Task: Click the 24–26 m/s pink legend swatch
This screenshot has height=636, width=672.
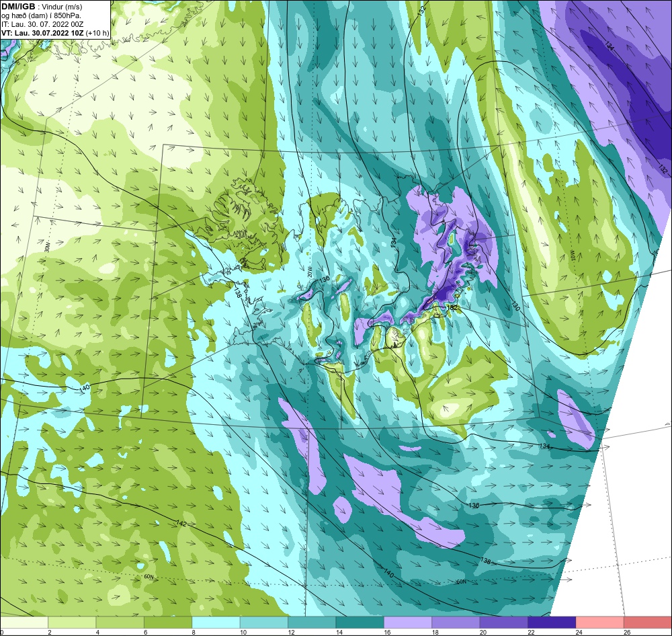Action: tap(600, 623)
